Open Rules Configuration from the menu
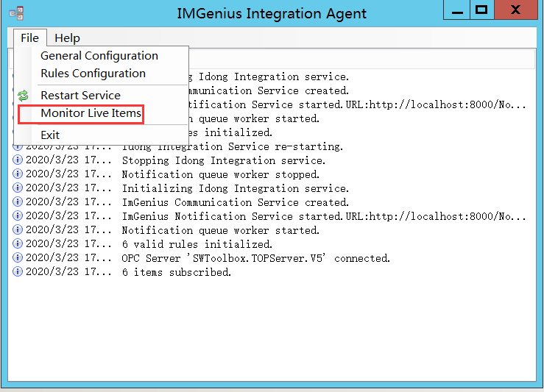 (x=93, y=74)
